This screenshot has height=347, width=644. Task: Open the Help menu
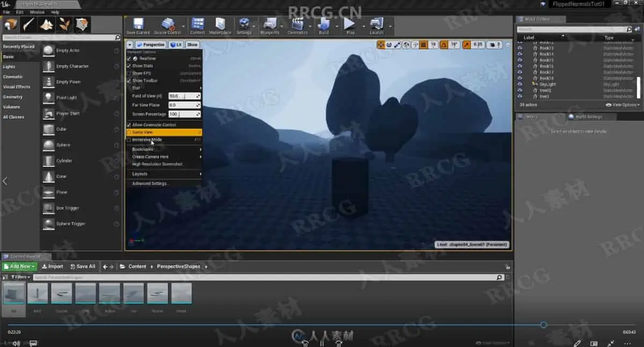click(55, 12)
